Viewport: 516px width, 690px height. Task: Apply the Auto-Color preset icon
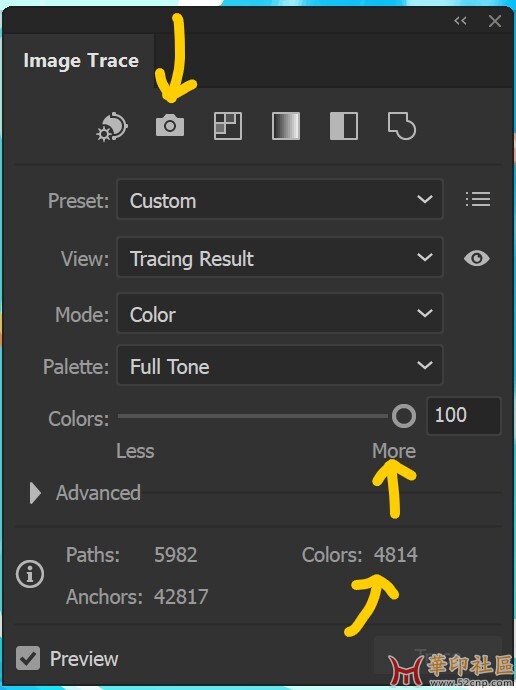(112, 127)
